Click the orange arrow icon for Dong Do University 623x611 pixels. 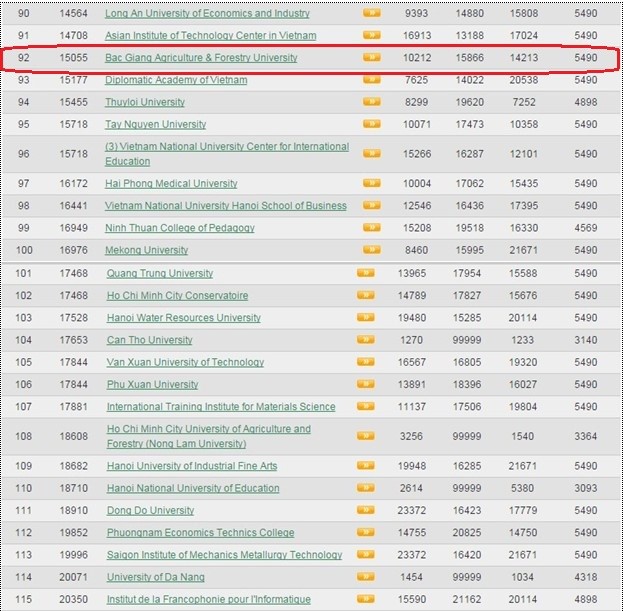(x=366, y=510)
